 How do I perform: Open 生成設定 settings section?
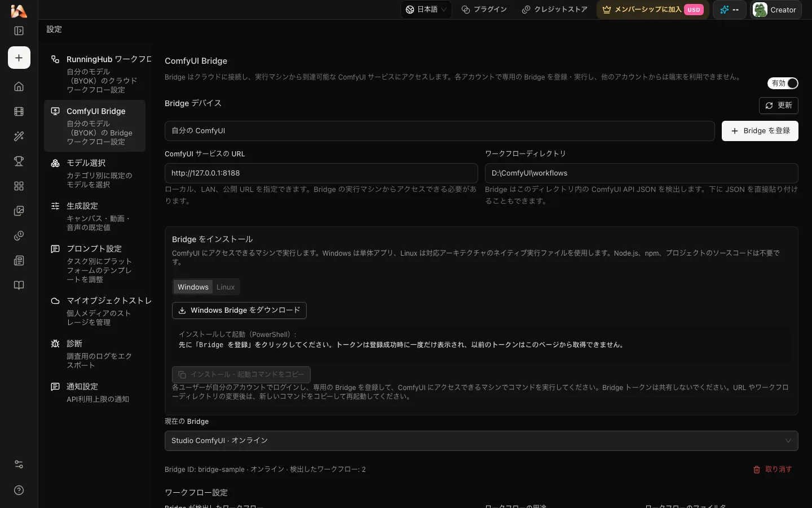pos(95,216)
